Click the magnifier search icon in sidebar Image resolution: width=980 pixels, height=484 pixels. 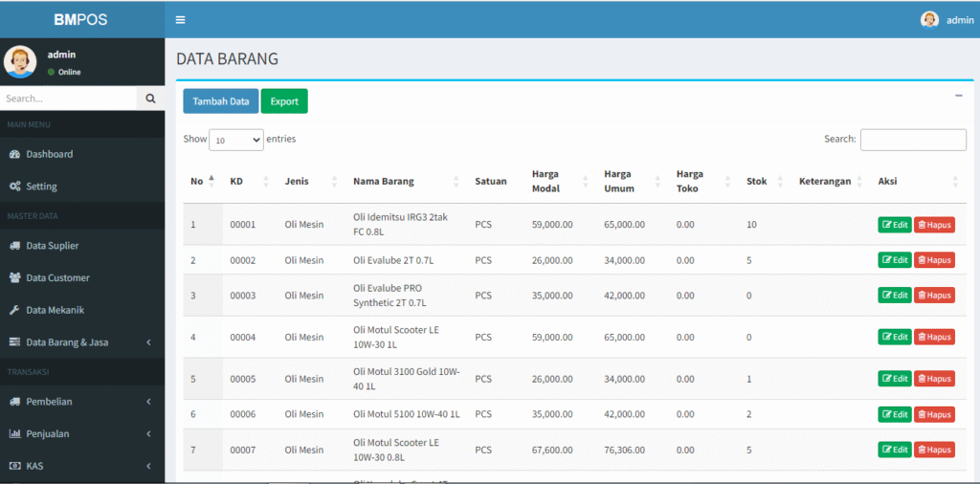click(x=150, y=98)
